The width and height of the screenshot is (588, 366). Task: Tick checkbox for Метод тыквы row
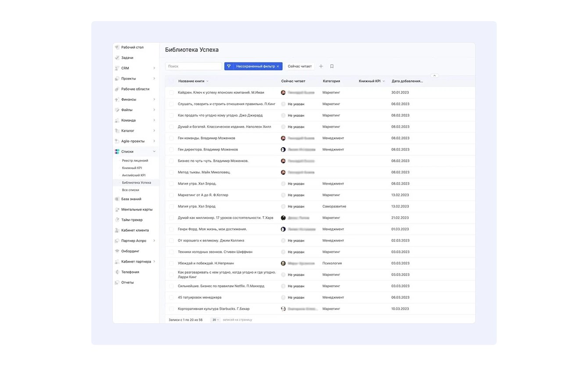(x=171, y=172)
